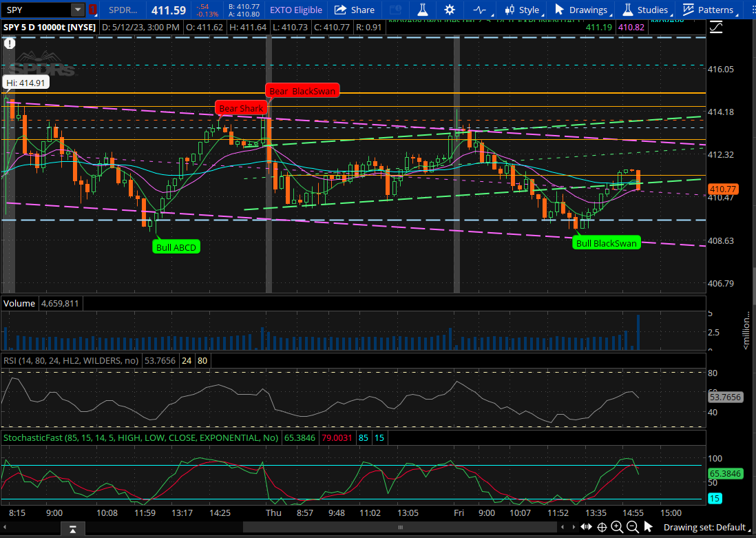Toggle the expand-to-fit arrows icon
This screenshot has width=756, height=538.
point(585,527)
